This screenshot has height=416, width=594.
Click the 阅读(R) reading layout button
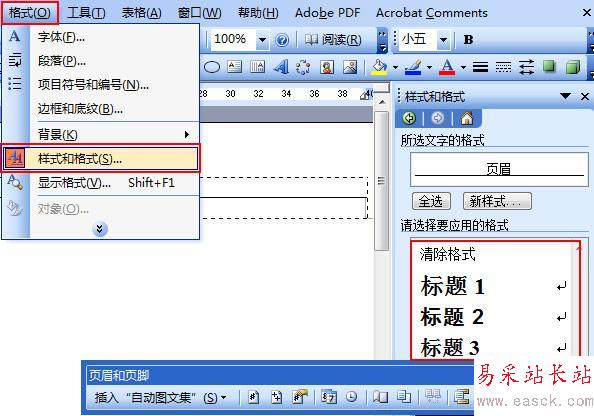pyautogui.click(x=333, y=39)
